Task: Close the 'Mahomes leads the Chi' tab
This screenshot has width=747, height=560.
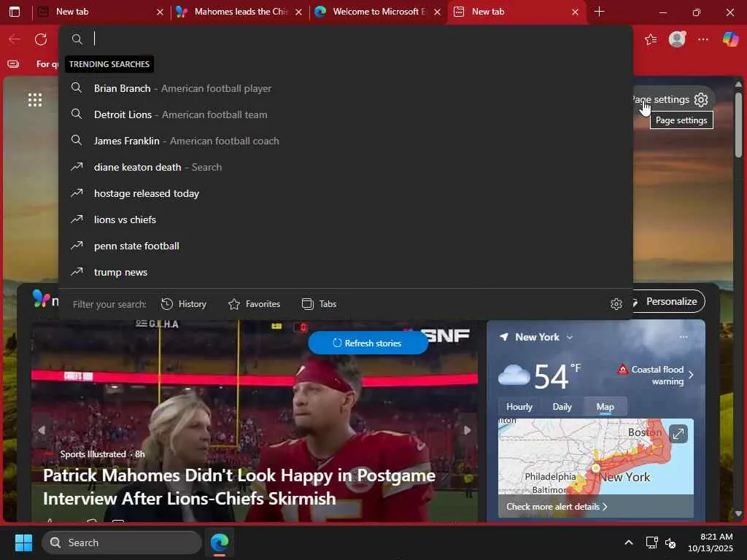Action: pyautogui.click(x=298, y=12)
